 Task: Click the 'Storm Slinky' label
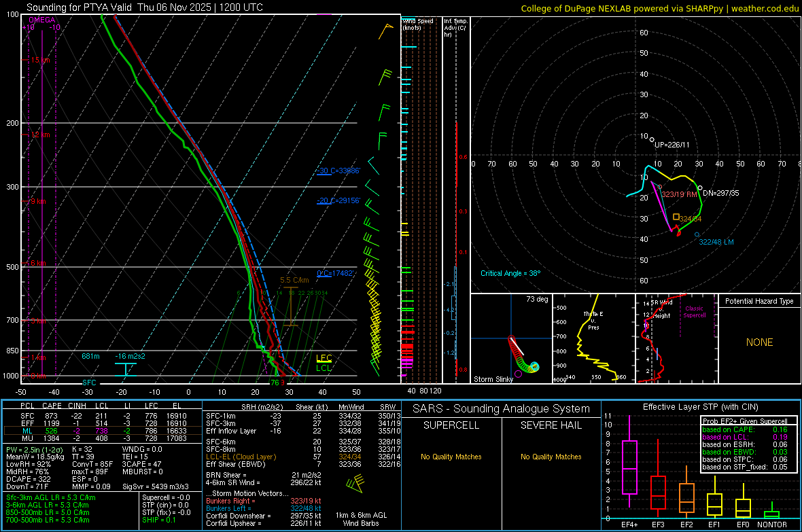pos(493,379)
